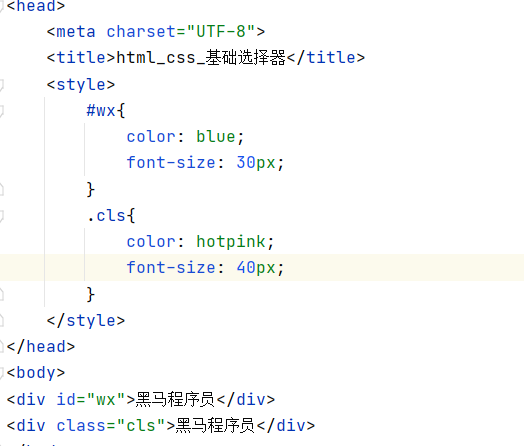This screenshot has width=524, height=446.
Task: Click the .cls selector
Action: (x=106, y=215)
